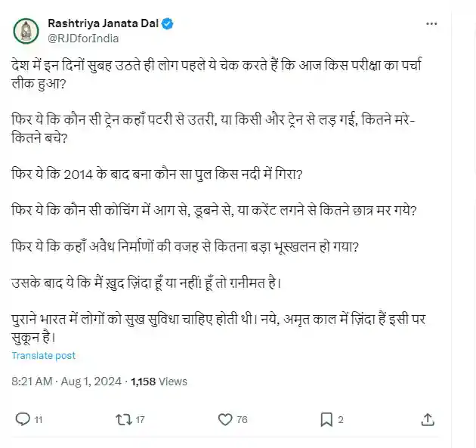Click the Translate post link
476x448 pixels.
tap(44, 355)
